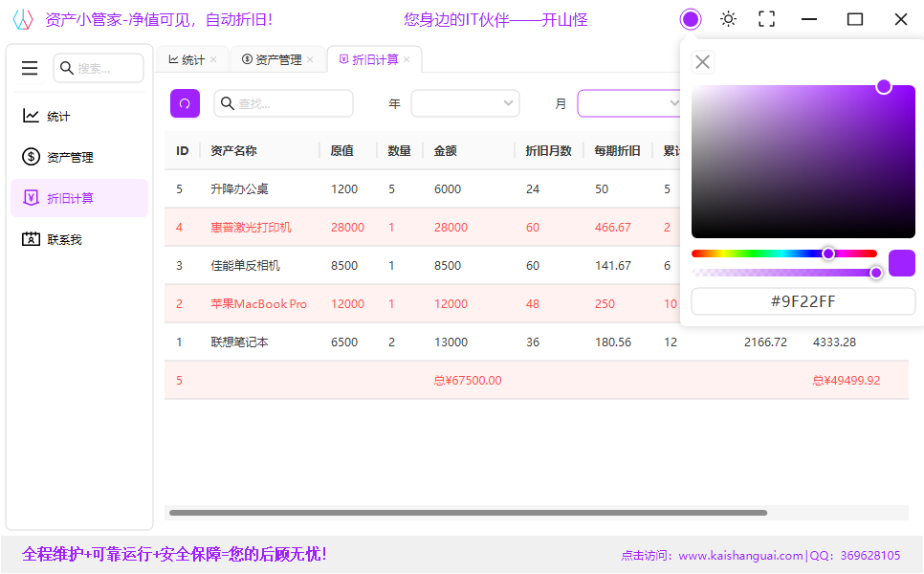The height and width of the screenshot is (574, 924).
Task: Sort by the ID column header
Action: click(x=182, y=151)
